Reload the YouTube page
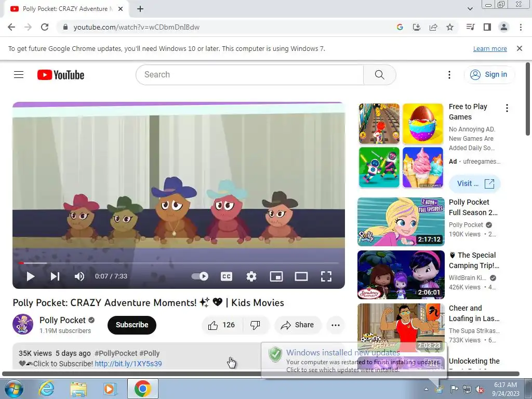 point(45,27)
